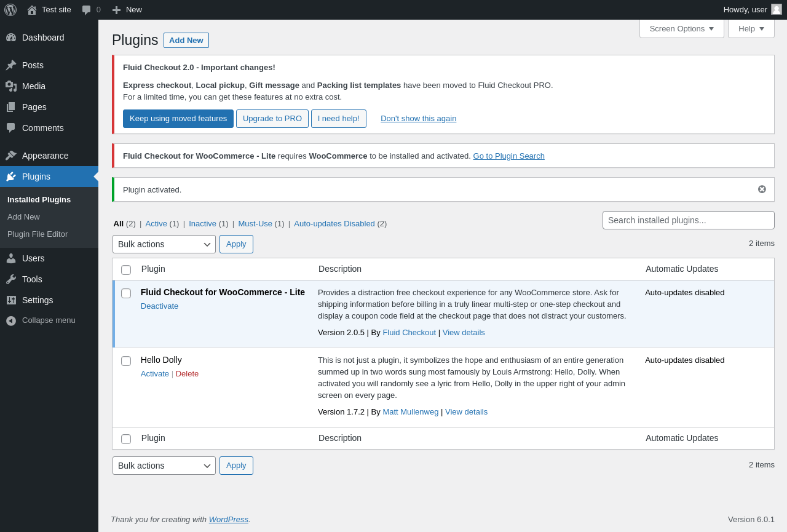Filter plugins by the Inactive tab

tap(202, 224)
